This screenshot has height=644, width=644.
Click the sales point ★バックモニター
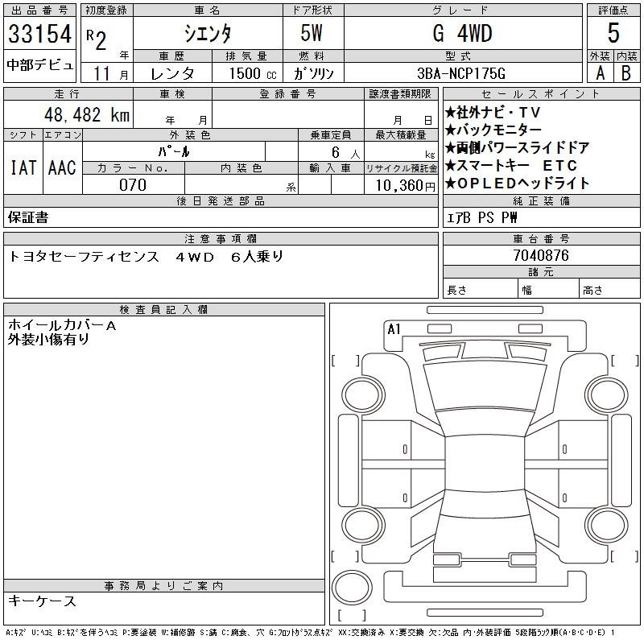[493, 130]
